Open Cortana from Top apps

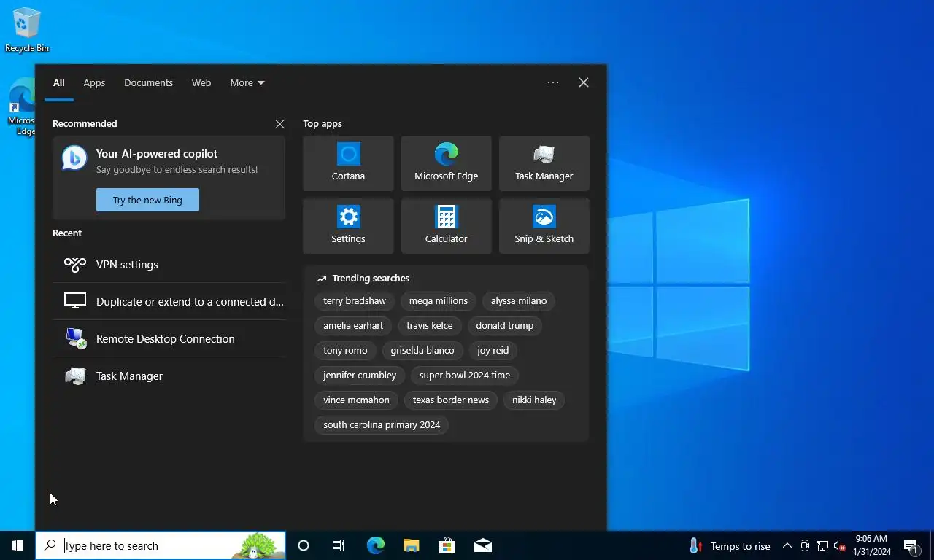[348, 163]
